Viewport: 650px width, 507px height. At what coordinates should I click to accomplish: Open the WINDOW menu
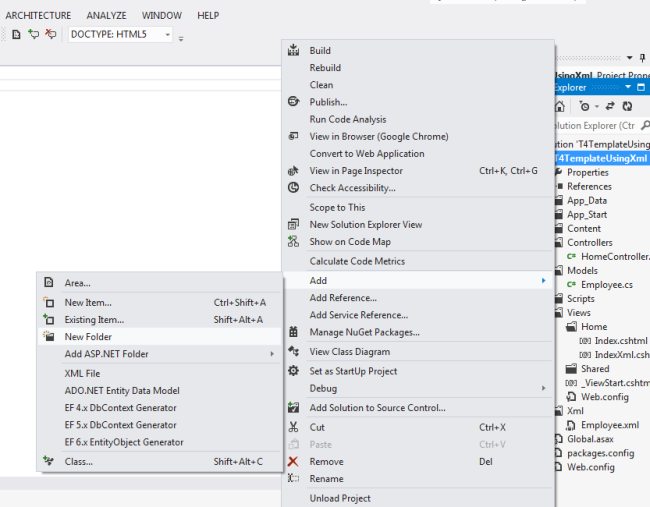(162, 15)
